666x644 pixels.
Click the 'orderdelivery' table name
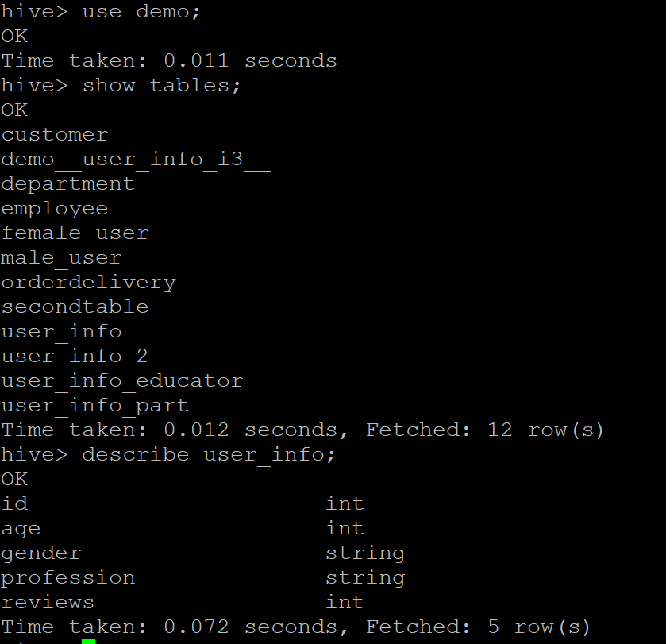(88, 283)
